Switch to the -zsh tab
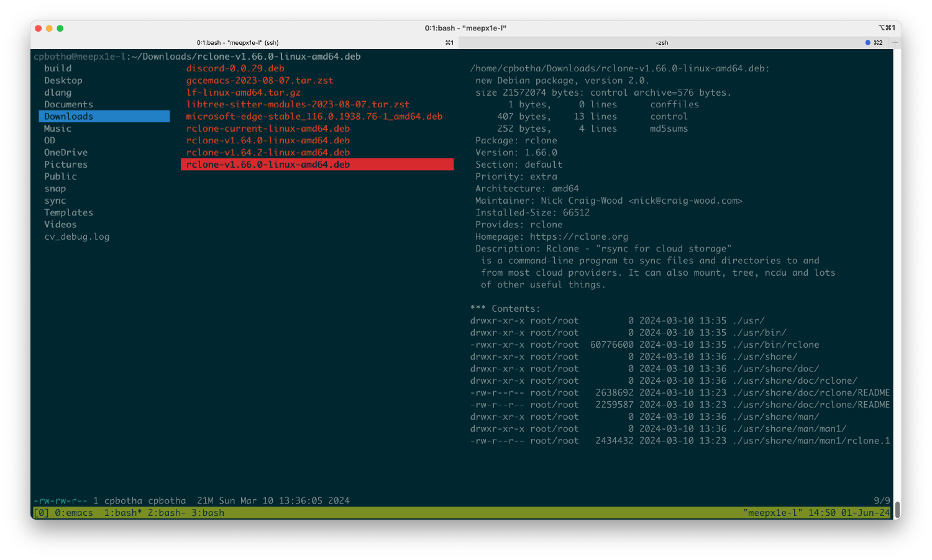 pyautogui.click(x=662, y=42)
